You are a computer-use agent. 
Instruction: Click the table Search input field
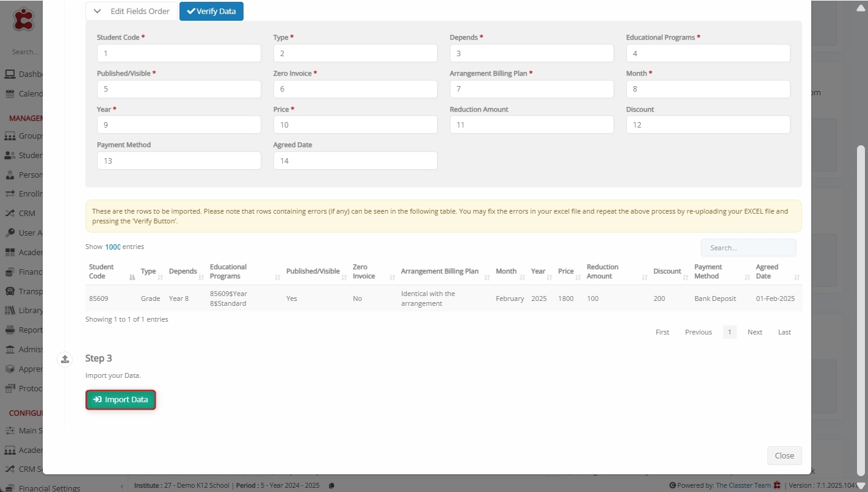tap(748, 248)
